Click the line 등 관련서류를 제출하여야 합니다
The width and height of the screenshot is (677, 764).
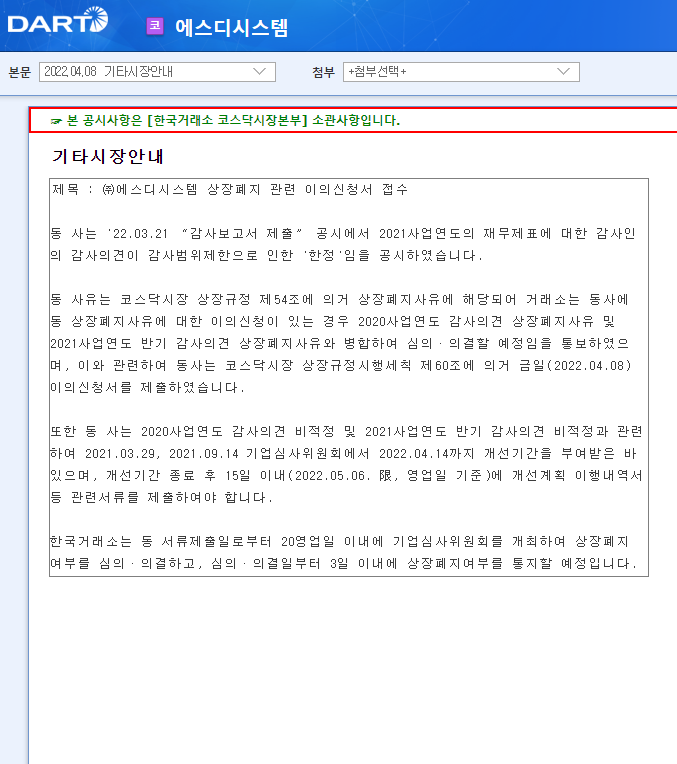[161, 497]
